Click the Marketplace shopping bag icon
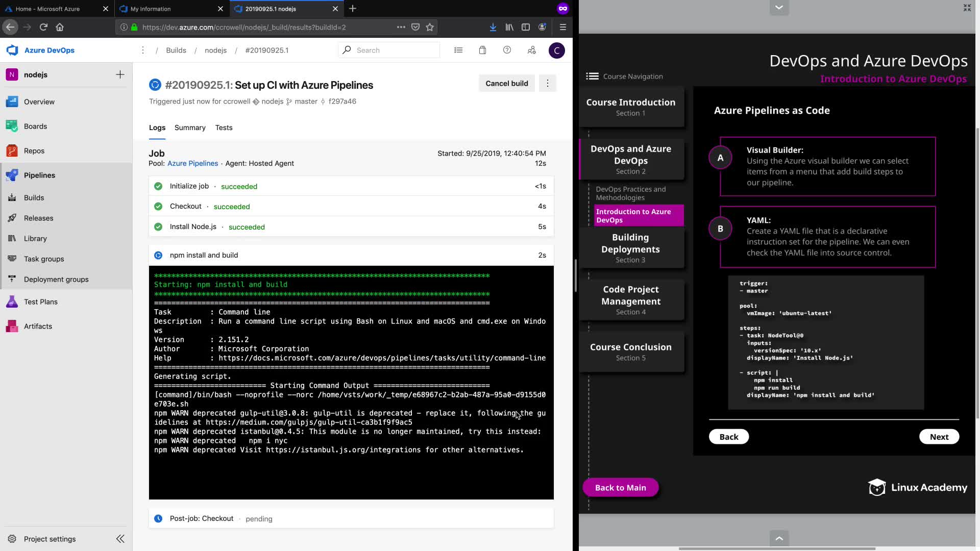Viewport: 980px width, 551px height. 482,50
